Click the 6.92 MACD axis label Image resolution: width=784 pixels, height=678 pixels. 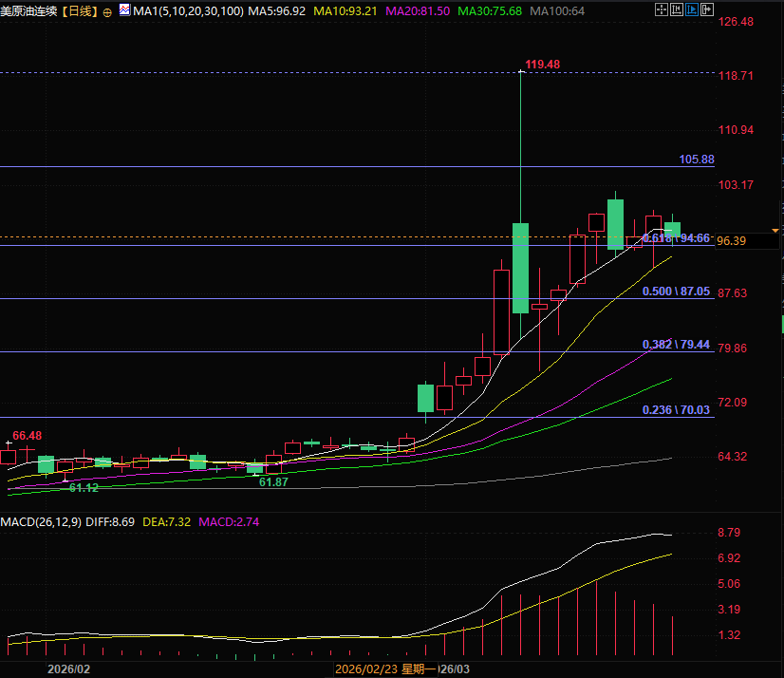pyautogui.click(x=729, y=558)
